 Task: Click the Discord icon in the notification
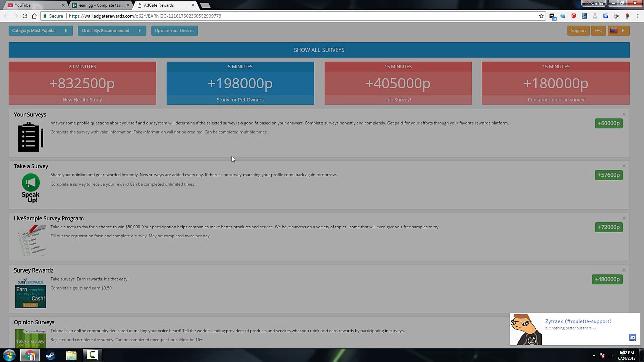pyautogui.click(x=632, y=338)
